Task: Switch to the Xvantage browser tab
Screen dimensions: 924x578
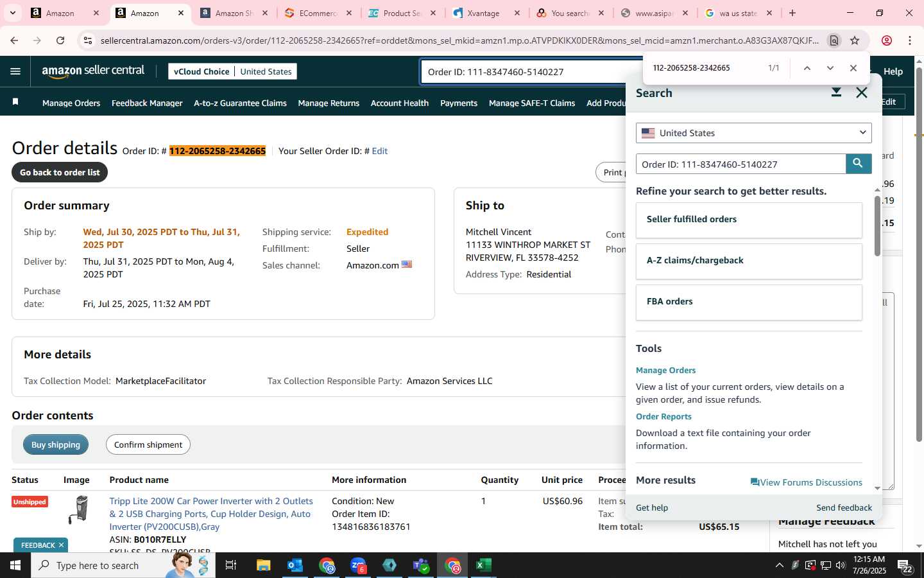Action: (486, 13)
